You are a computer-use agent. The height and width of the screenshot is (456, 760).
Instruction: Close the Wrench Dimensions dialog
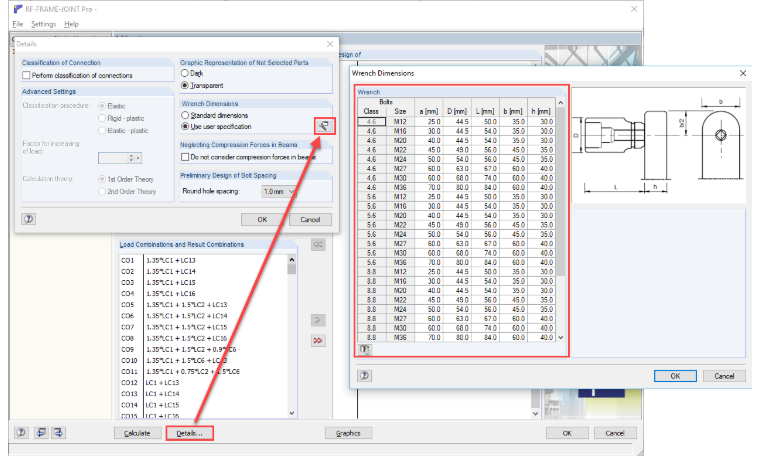point(743,73)
